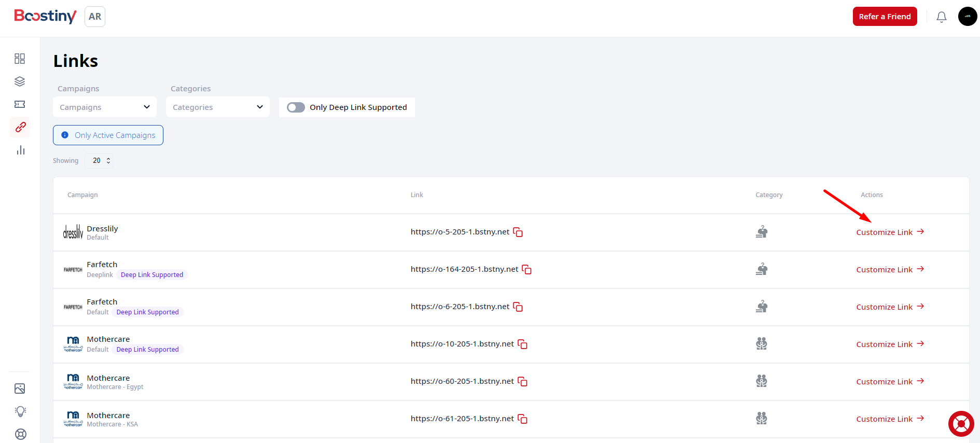Click the Dresslily brand logo
The image size is (980, 443).
73,232
